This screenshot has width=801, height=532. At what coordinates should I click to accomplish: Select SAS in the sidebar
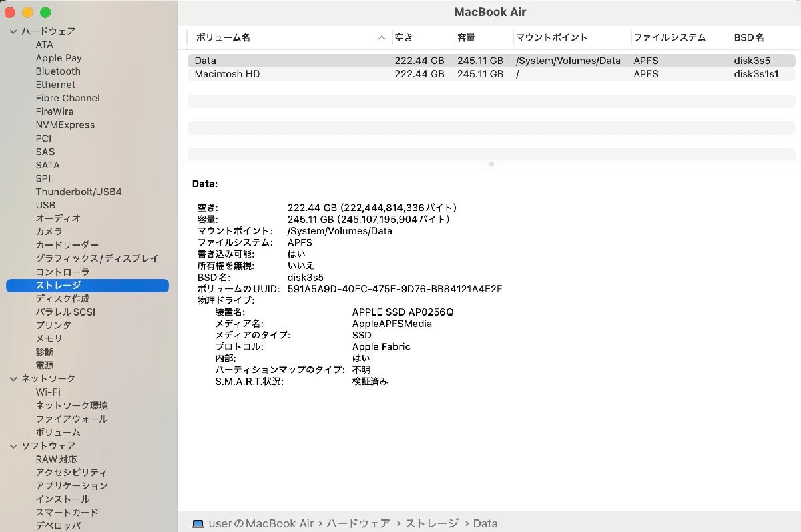[x=45, y=152]
